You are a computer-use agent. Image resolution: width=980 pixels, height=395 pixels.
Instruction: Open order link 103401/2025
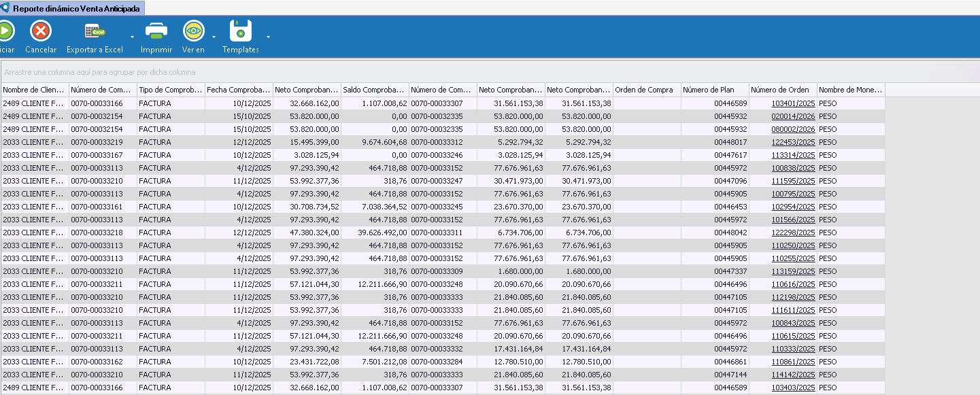(x=793, y=104)
